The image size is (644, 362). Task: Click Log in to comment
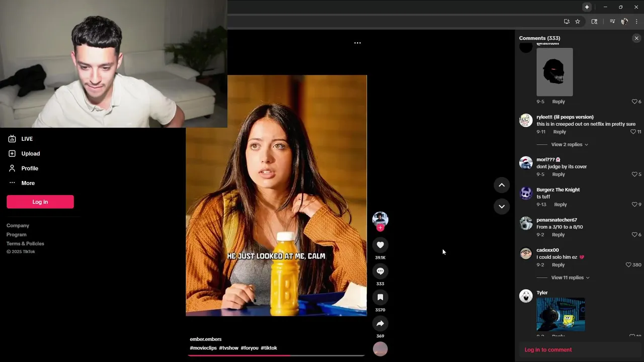pyautogui.click(x=548, y=350)
